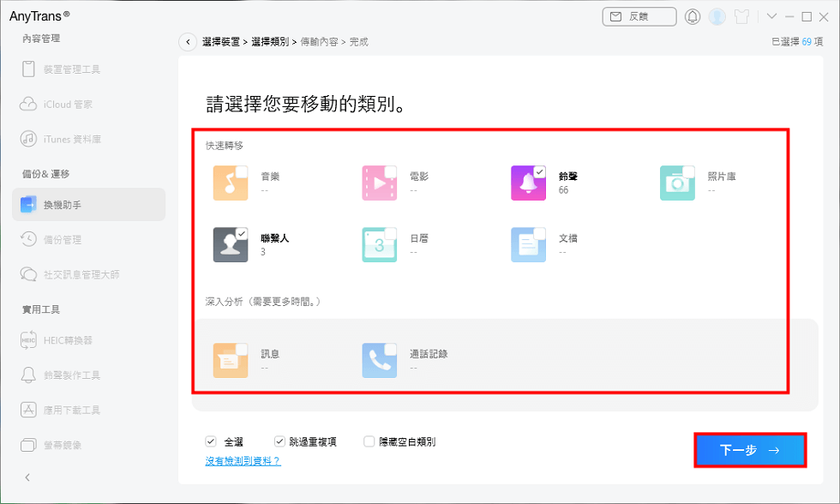Click the 傳輸內容 breadcrumb text

(x=319, y=42)
